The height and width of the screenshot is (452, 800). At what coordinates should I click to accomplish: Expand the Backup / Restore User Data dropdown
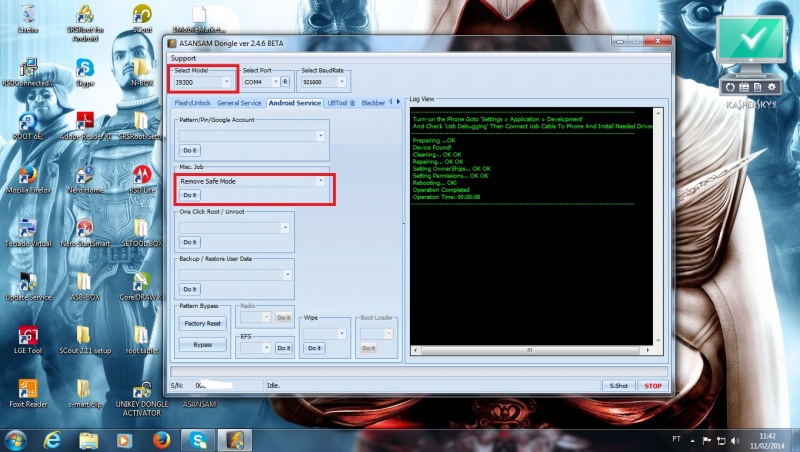[x=287, y=275]
